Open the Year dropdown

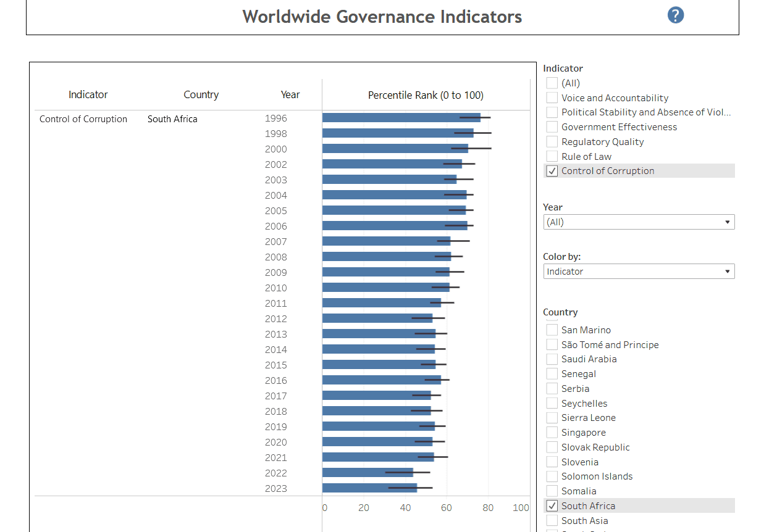(639, 222)
